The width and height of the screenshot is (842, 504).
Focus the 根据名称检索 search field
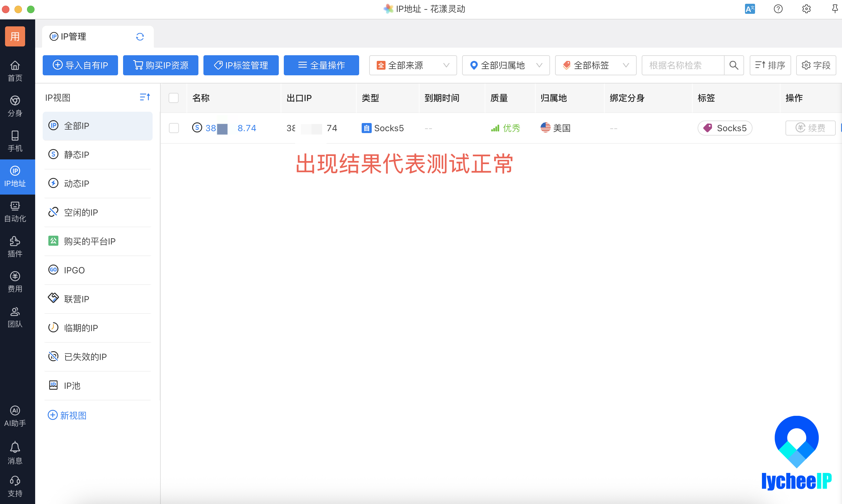click(x=683, y=65)
